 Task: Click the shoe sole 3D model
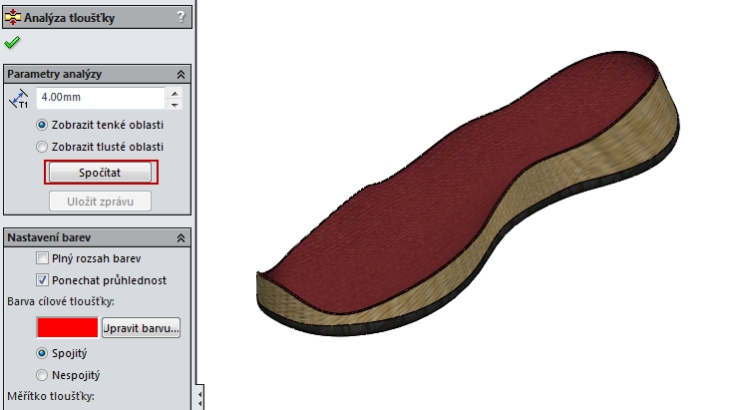coord(468,194)
